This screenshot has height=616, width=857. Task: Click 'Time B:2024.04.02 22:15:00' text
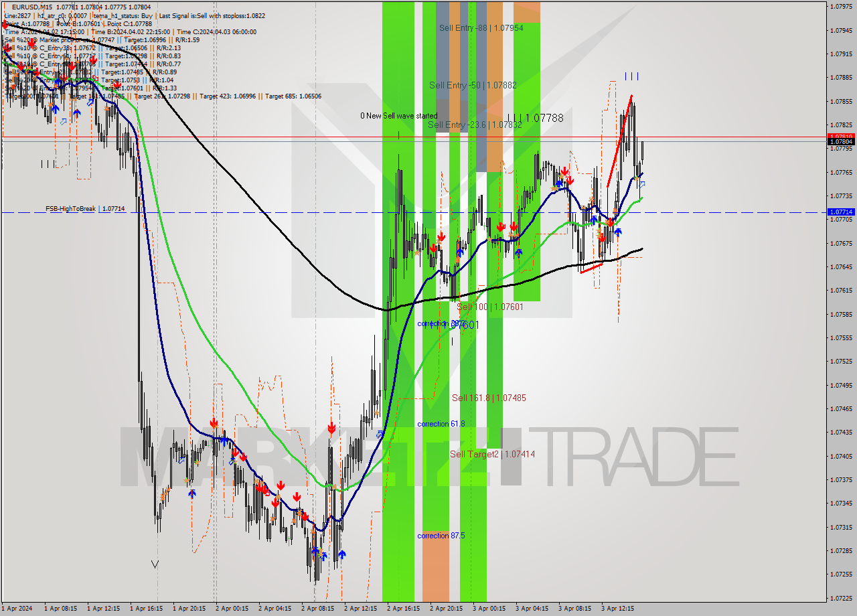click(129, 31)
